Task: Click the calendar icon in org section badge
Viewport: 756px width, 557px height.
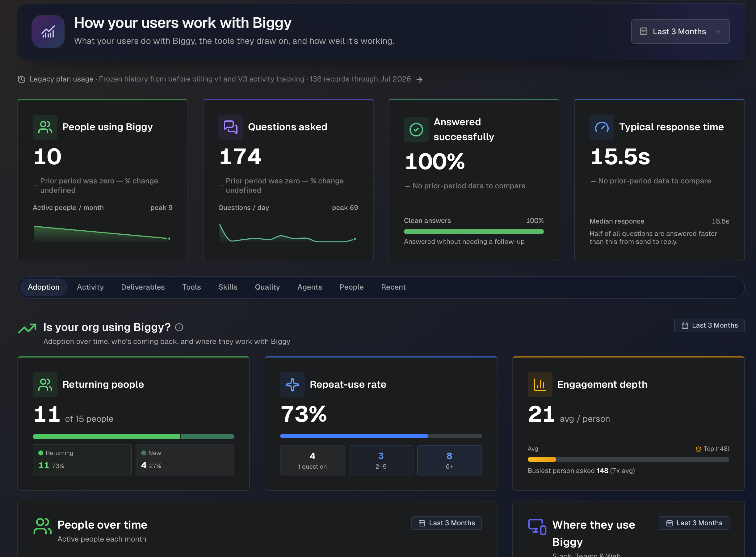Action: click(685, 325)
